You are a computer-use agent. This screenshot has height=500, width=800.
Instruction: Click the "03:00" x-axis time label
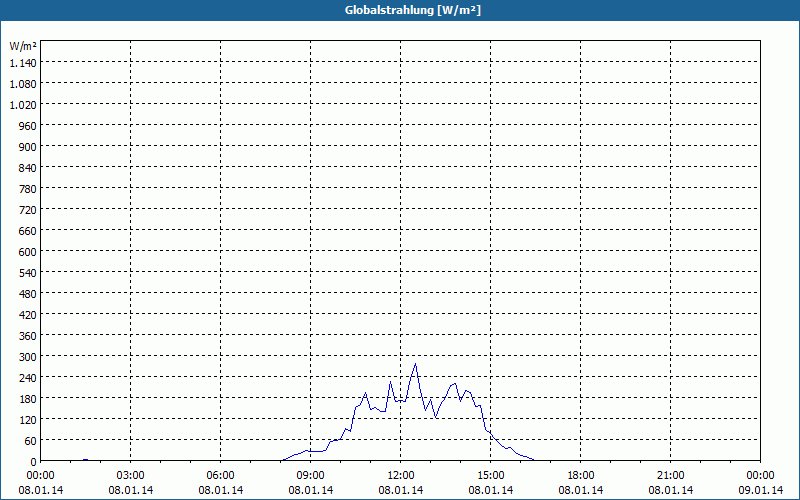click(131, 476)
